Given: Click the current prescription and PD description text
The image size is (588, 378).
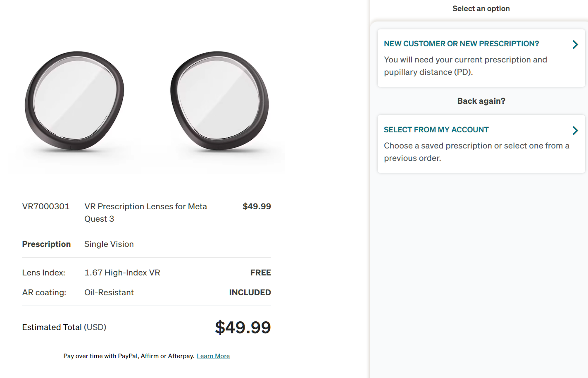Looking at the screenshot, I should [x=465, y=66].
